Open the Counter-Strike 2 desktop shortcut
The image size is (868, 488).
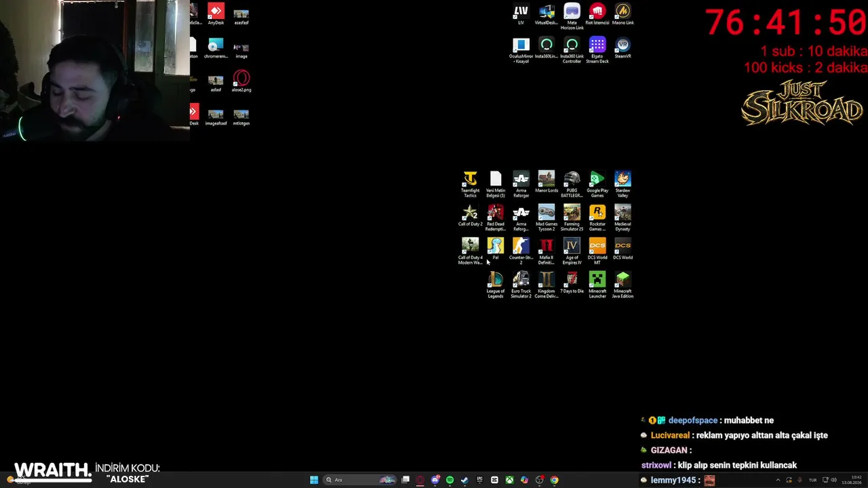click(521, 251)
